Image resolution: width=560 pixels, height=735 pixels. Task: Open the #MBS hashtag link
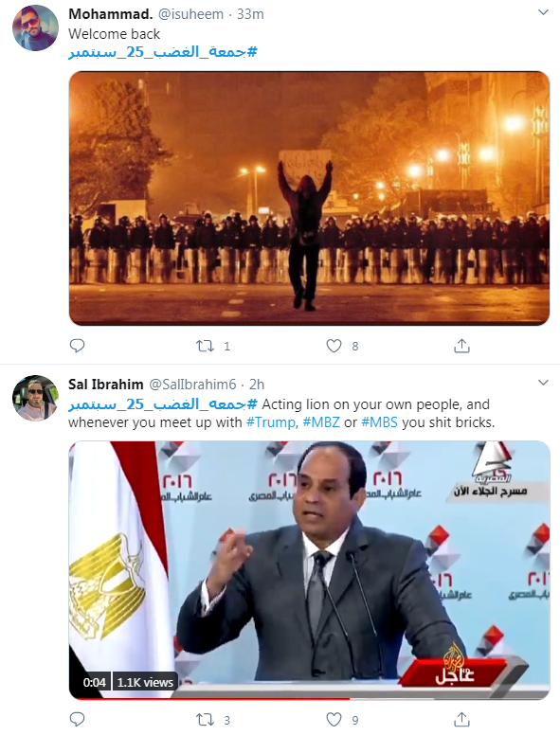pyautogui.click(x=379, y=422)
